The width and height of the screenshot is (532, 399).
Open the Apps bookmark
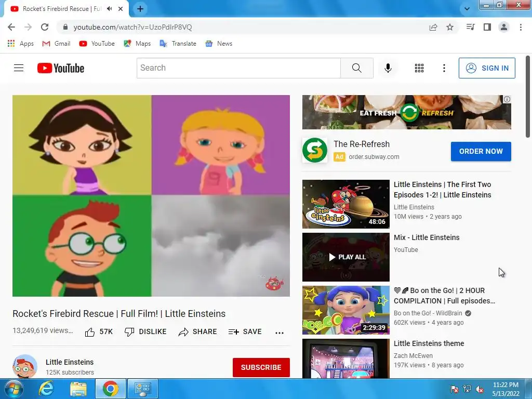click(21, 44)
